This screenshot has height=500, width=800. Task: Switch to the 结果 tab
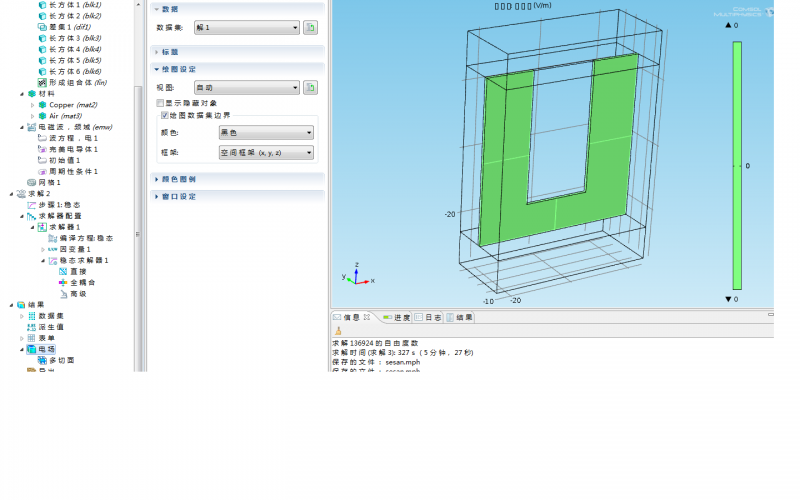(x=459, y=317)
